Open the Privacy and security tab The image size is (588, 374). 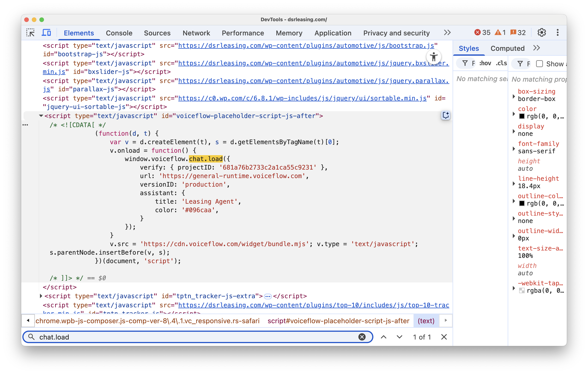pos(396,33)
